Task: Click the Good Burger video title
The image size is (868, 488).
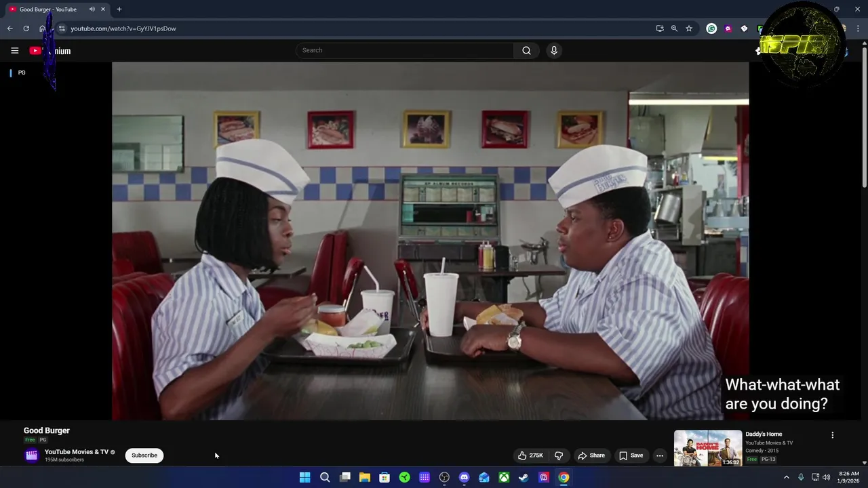Action: click(x=47, y=430)
